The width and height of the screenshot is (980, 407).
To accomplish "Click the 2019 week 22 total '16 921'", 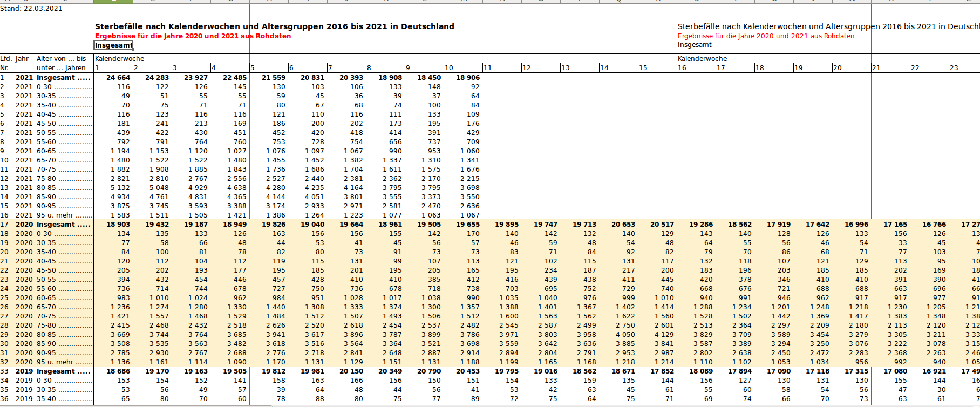I will (x=934, y=371).
